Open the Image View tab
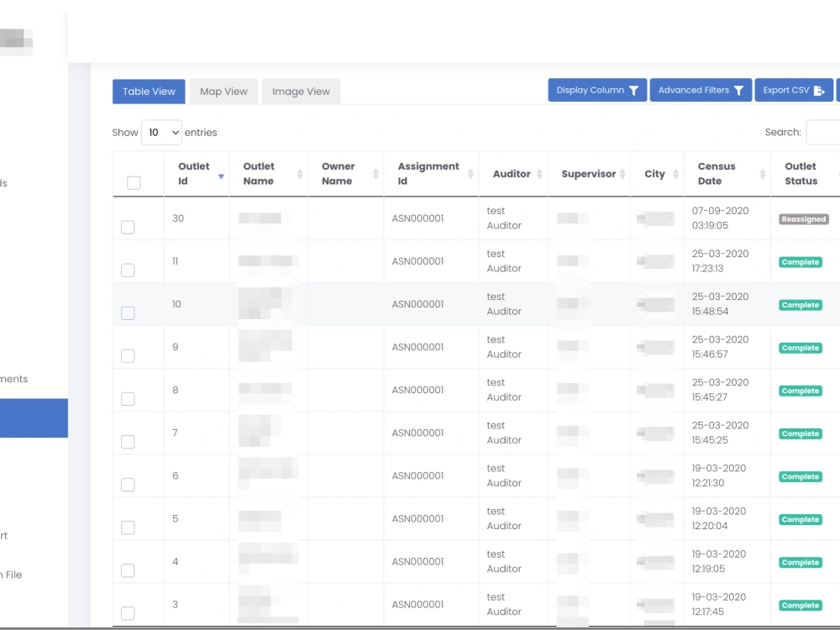The width and height of the screenshot is (840, 630). 301,92
